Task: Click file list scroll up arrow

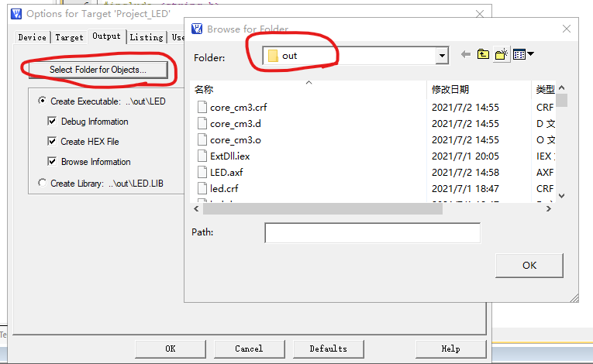Action: (x=562, y=88)
